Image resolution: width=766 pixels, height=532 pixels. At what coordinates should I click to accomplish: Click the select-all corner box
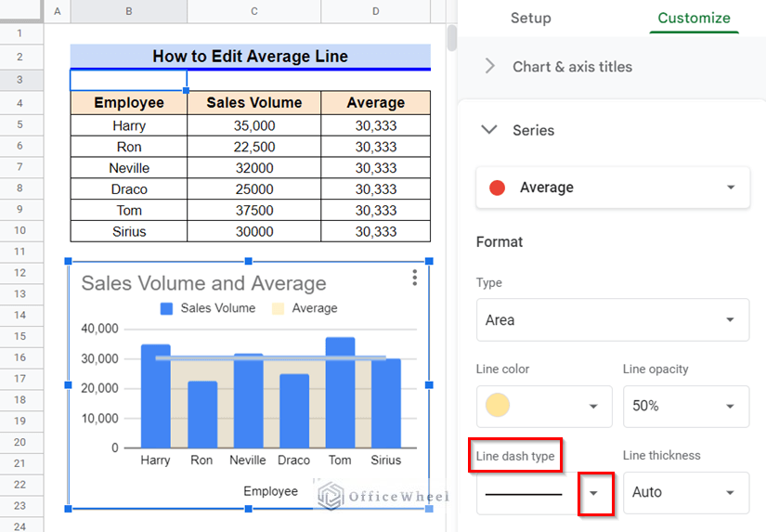pyautogui.click(x=21, y=10)
